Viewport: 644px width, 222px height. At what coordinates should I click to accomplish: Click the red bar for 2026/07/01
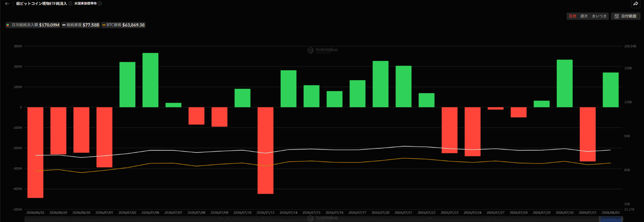pyautogui.click(x=104, y=137)
